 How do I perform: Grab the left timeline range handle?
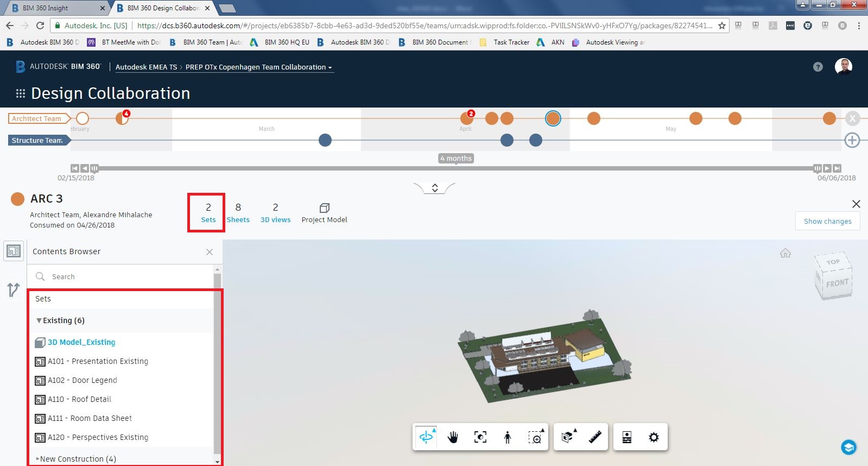pyautogui.click(x=94, y=168)
